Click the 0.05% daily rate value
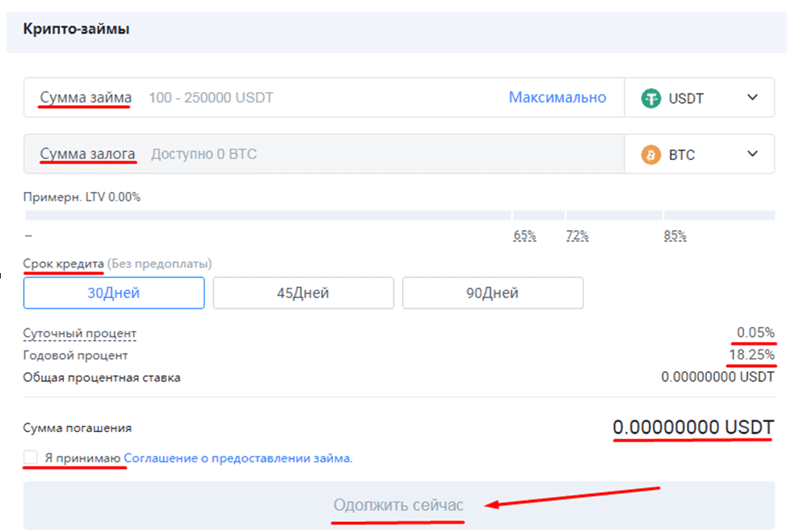Screen dimensions: 787x532 point(755,332)
